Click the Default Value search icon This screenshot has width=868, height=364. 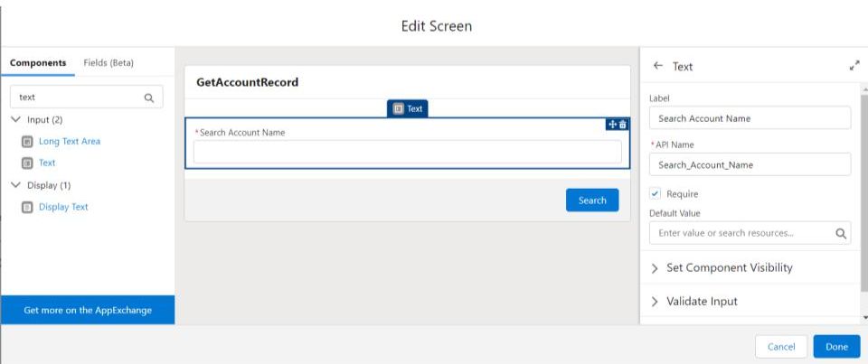click(x=840, y=233)
